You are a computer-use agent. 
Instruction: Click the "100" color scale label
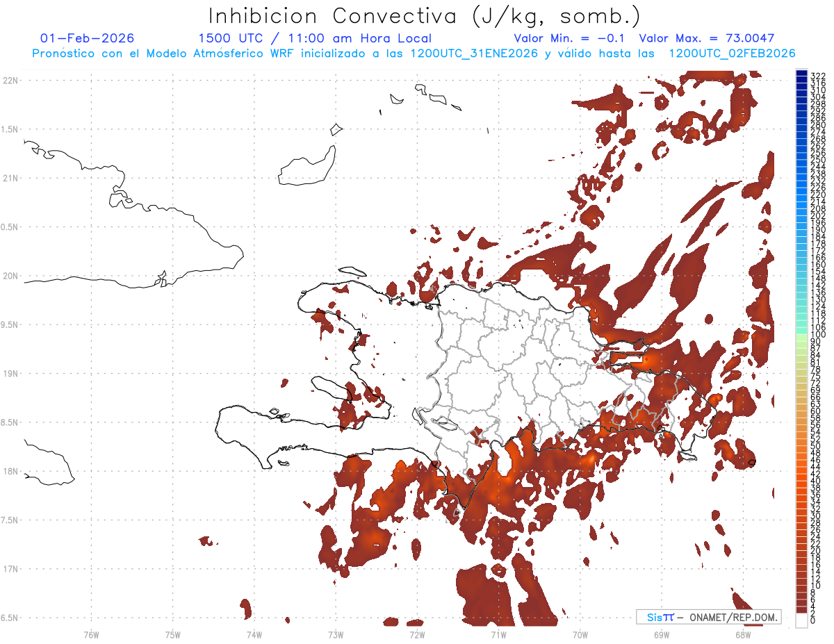tap(817, 335)
